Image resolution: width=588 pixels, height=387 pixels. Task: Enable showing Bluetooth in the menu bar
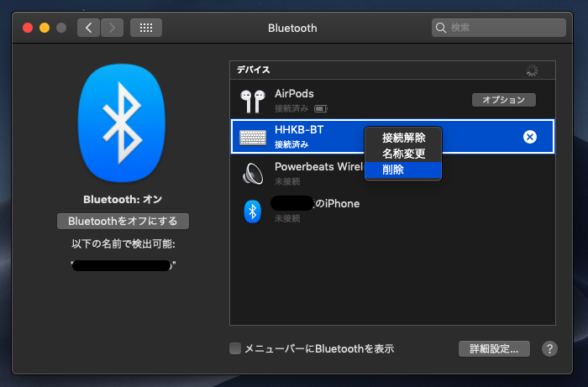[x=235, y=348]
